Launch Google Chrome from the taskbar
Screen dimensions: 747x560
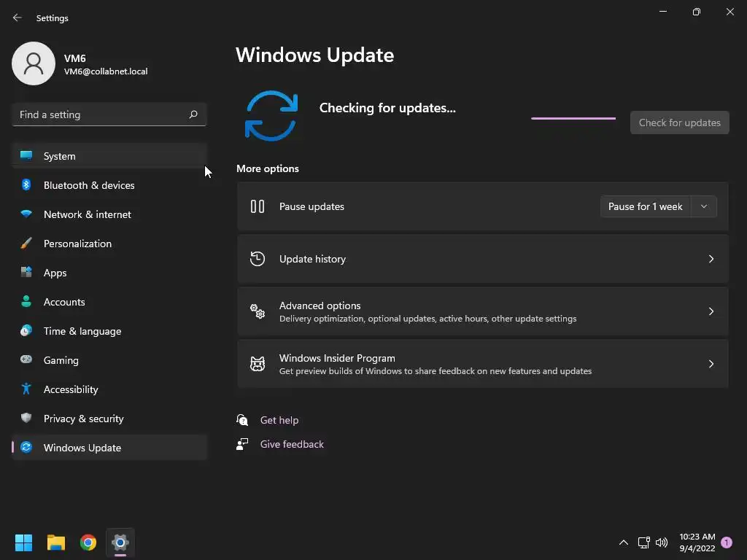[88, 542]
